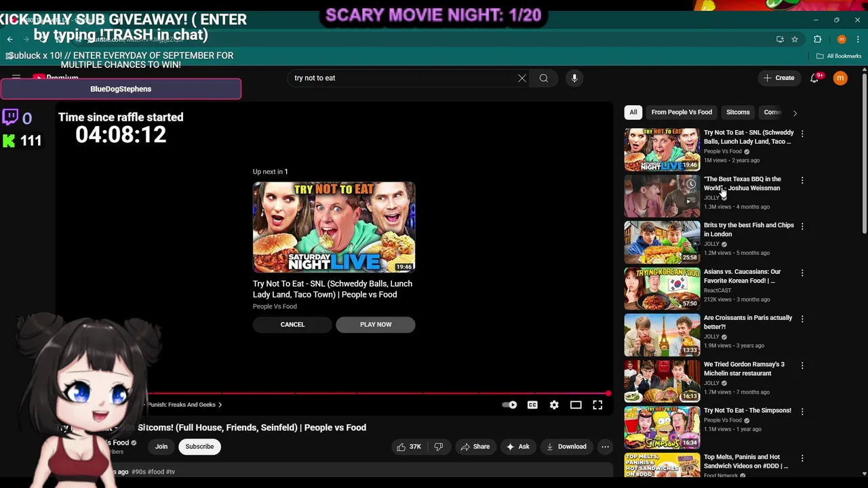The width and height of the screenshot is (868, 488).
Task: Click the browser profile avatar in toolbar
Action: tap(842, 39)
